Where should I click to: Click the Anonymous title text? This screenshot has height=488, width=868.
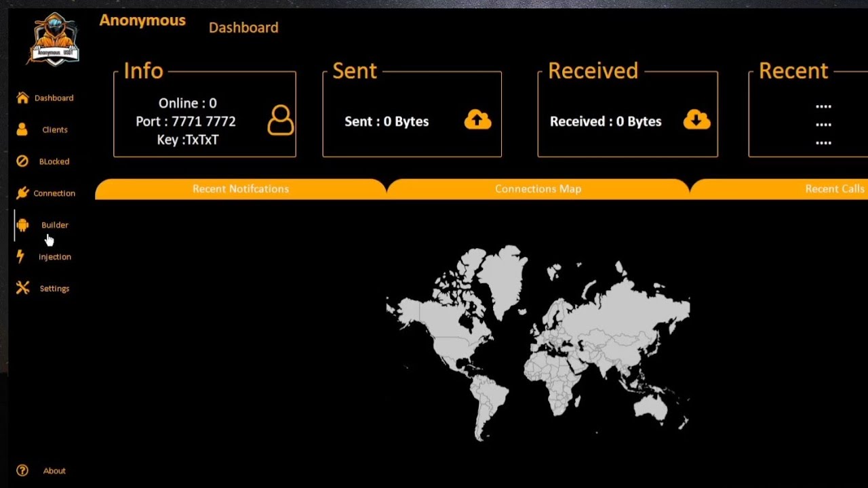tap(142, 21)
